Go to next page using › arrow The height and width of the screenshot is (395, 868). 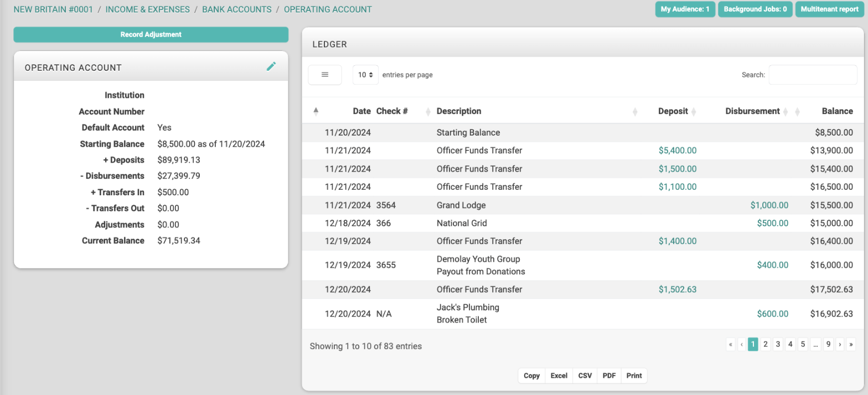(x=840, y=345)
